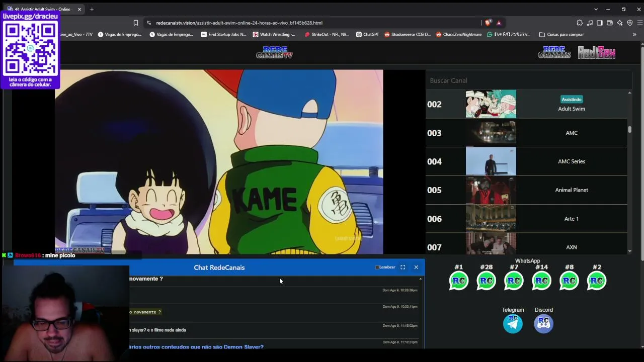Select the Adult Swim channel 002
Screen dimensions: 644x362
click(x=526, y=104)
